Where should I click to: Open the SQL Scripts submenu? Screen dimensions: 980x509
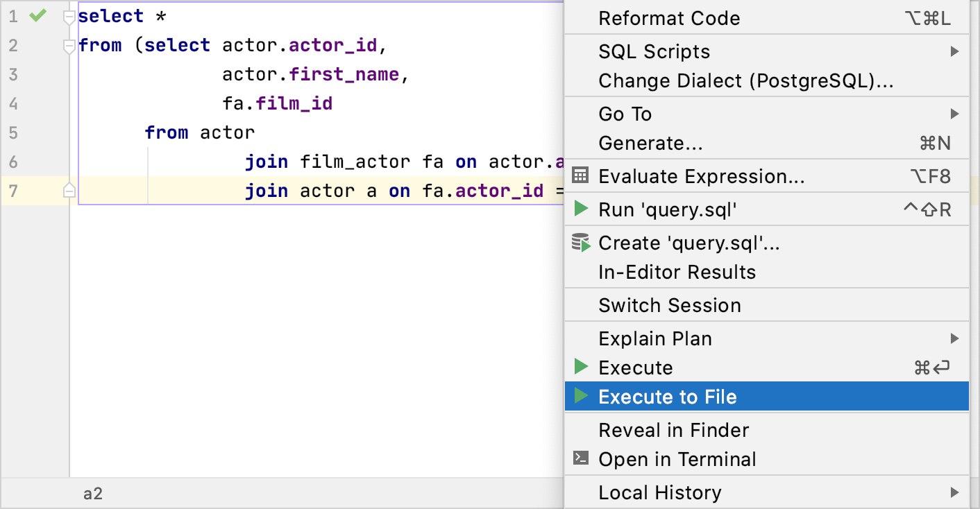[654, 51]
